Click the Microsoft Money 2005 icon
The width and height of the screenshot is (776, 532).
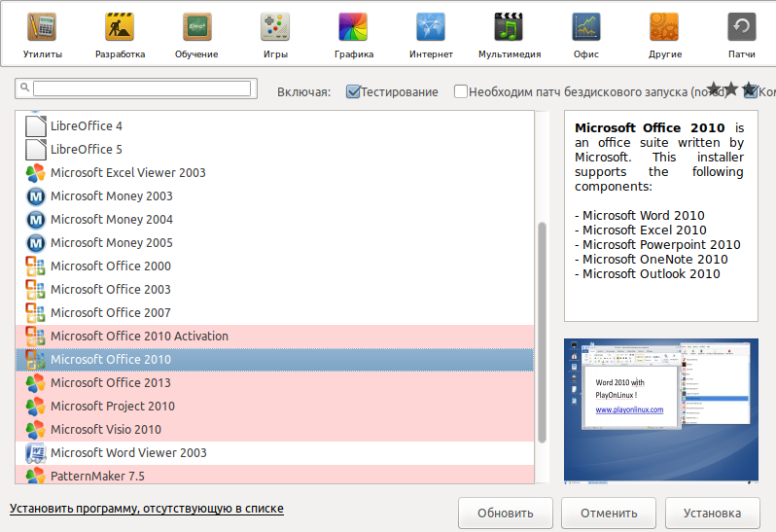[36, 243]
